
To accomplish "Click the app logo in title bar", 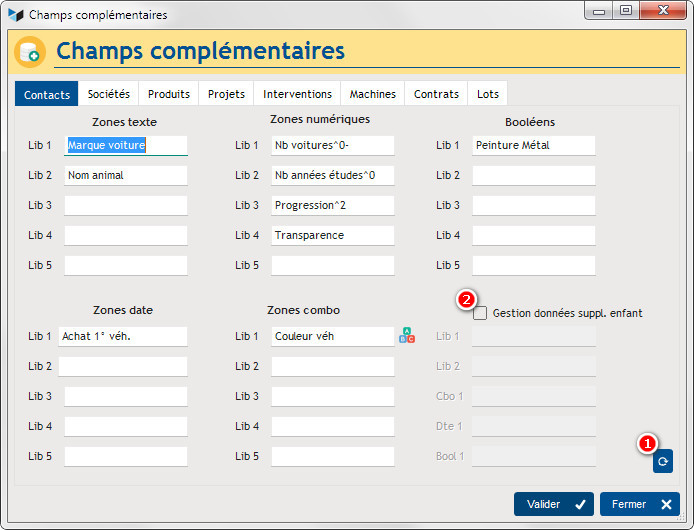I will pos(15,15).
